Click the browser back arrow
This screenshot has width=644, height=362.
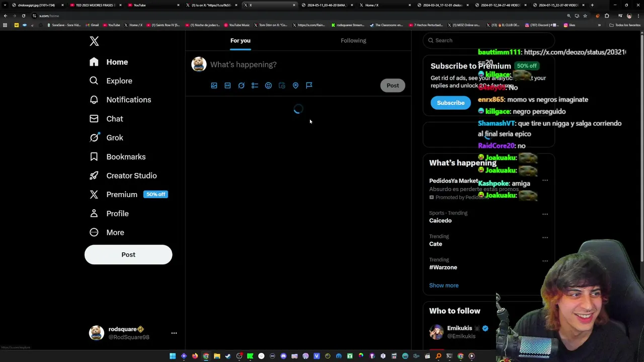point(5,16)
